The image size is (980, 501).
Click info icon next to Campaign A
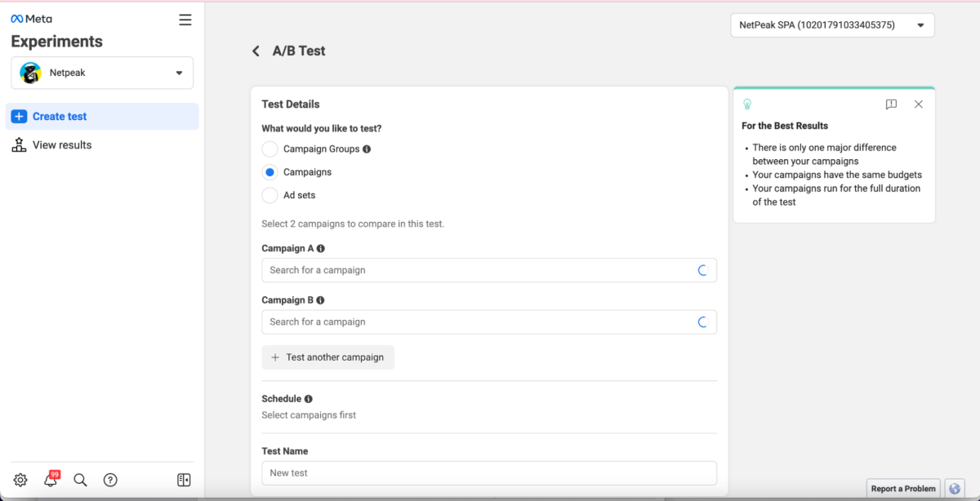click(321, 249)
